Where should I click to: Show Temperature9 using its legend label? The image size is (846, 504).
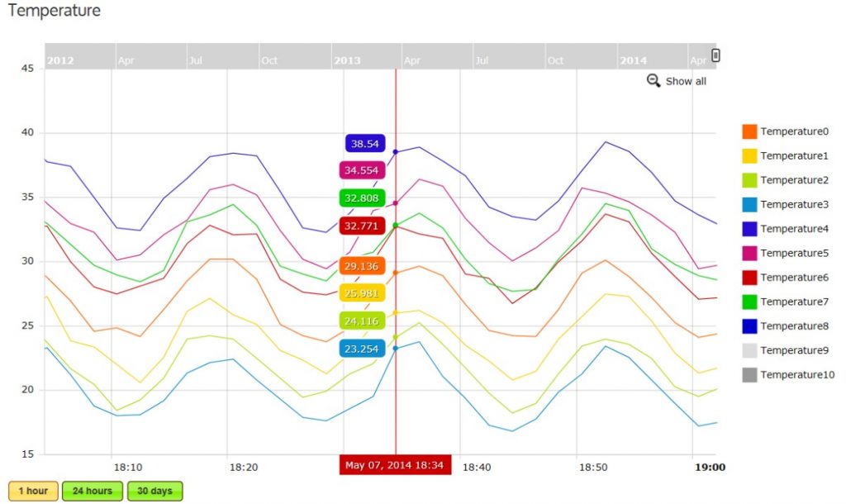pos(794,350)
